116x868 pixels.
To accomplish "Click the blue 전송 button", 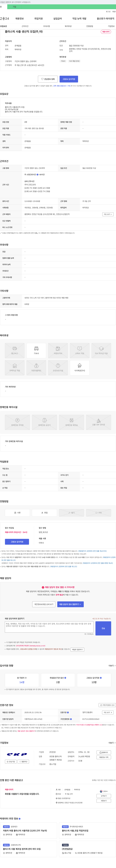I will [103, 628].
